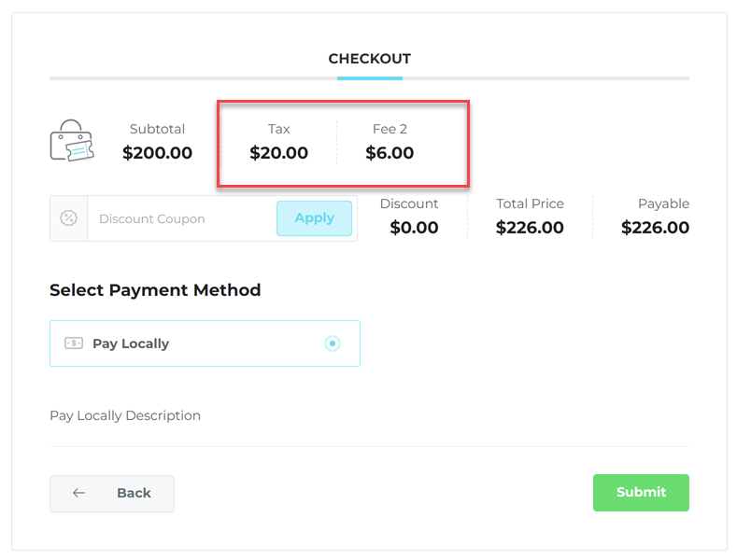
Task: Click the cash icon beside Pay Locally
Action: tap(74, 343)
